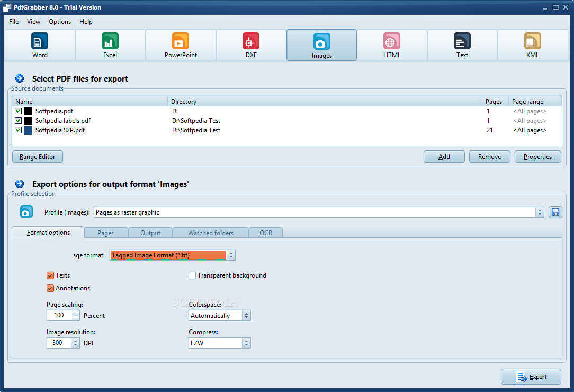Click the Export button
Image resolution: width=574 pixels, height=392 pixels.
pos(531,377)
